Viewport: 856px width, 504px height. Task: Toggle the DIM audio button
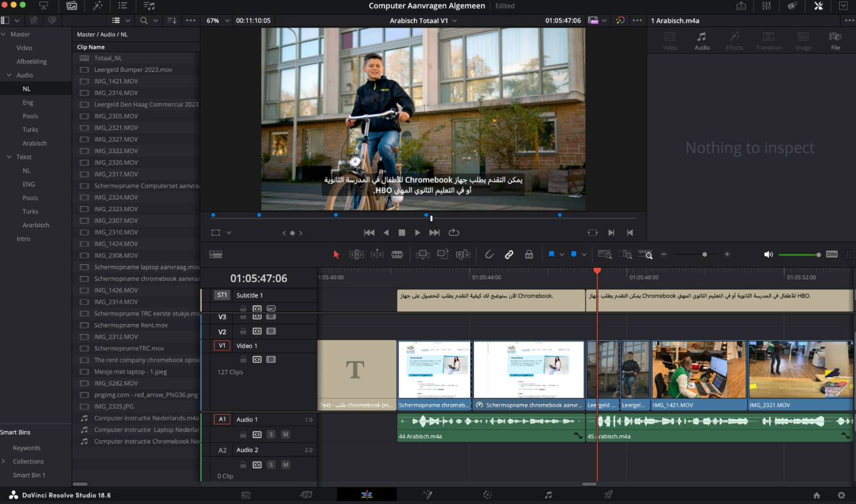(831, 254)
